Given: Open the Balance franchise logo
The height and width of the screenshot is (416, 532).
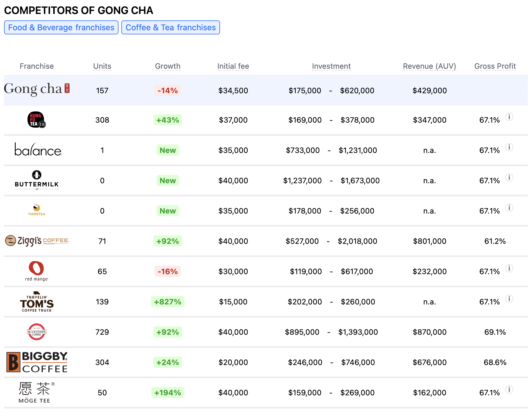Looking at the screenshot, I should [x=38, y=149].
